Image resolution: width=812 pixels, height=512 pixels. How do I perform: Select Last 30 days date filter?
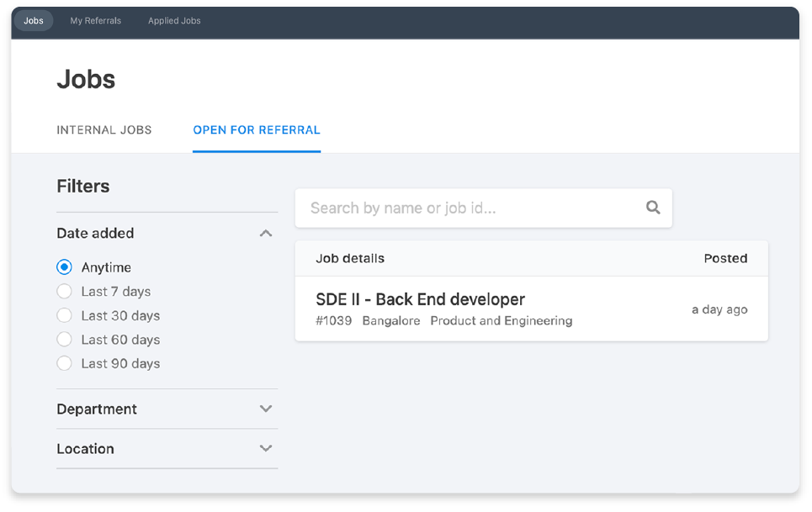(x=64, y=315)
